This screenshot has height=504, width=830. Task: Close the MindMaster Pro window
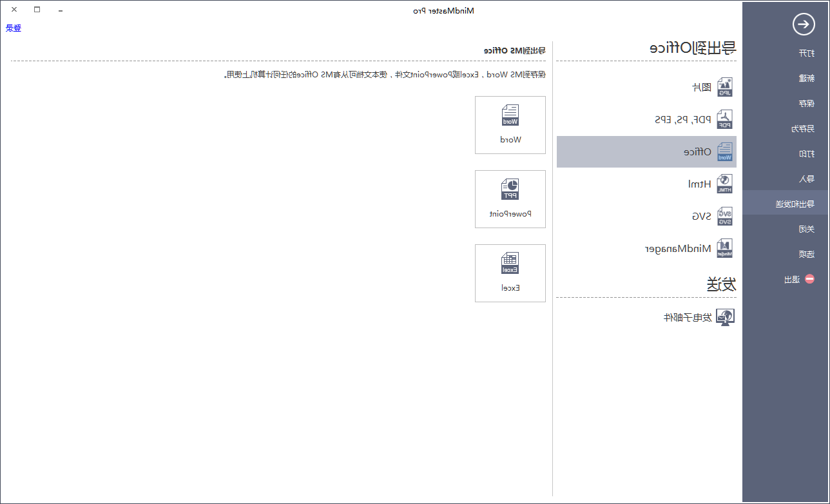tap(14, 10)
